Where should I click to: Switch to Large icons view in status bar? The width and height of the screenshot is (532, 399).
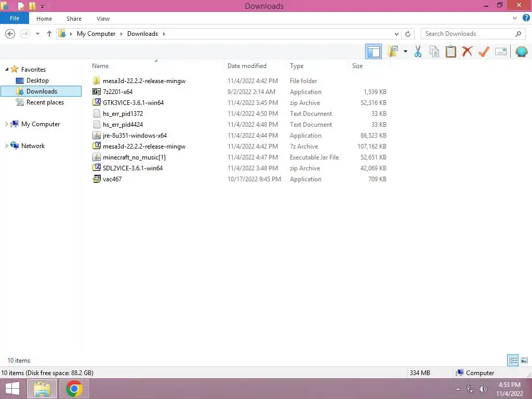[524, 360]
